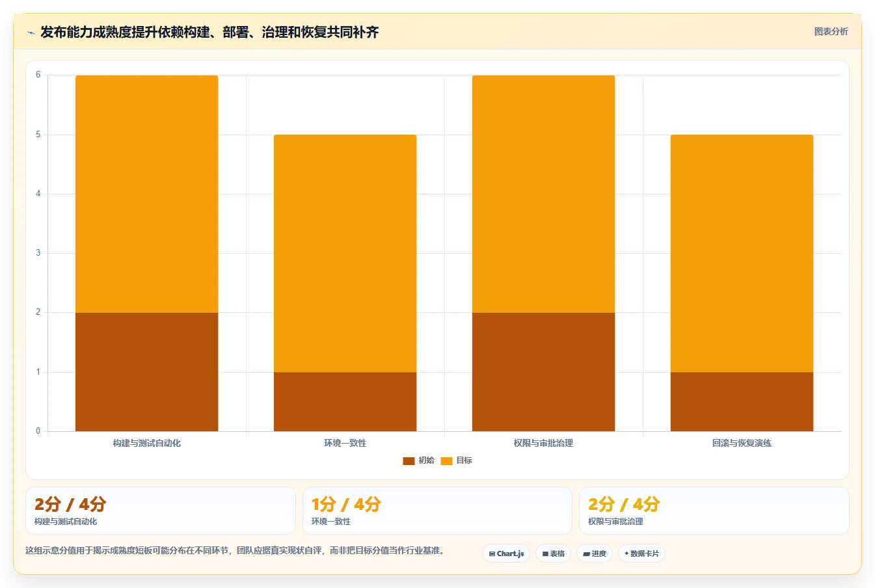The height and width of the screenshot is (588, 875).
Task: Toggle the 目标 legend series
Action: (x=456, y=461)
